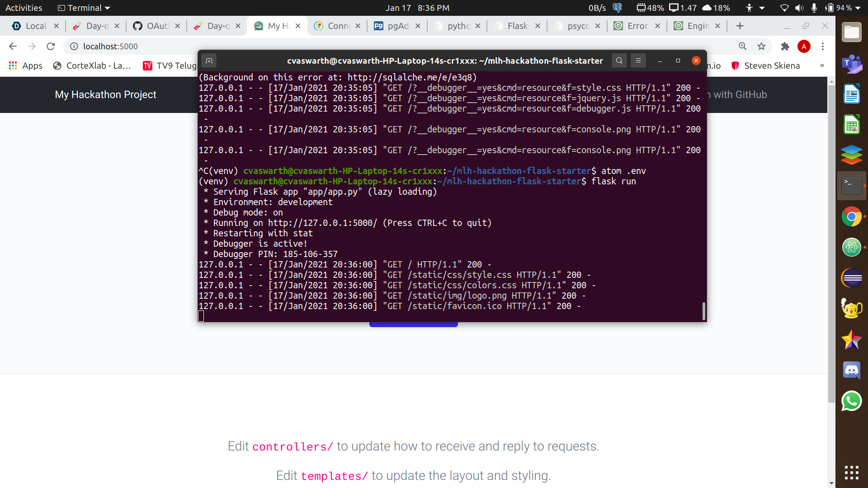Click the terminal search icon
The height and width of the screenshot is (488, 868).
(x=619, y=61)
